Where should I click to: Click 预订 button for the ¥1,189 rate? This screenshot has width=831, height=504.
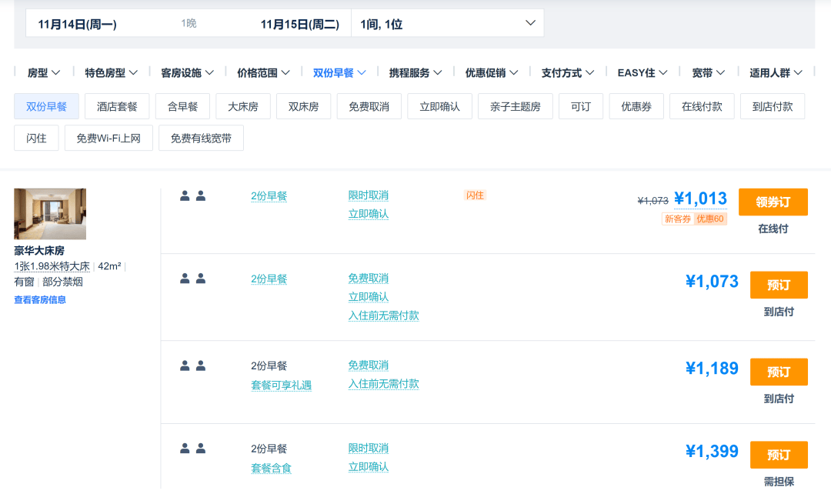(779, 372)
